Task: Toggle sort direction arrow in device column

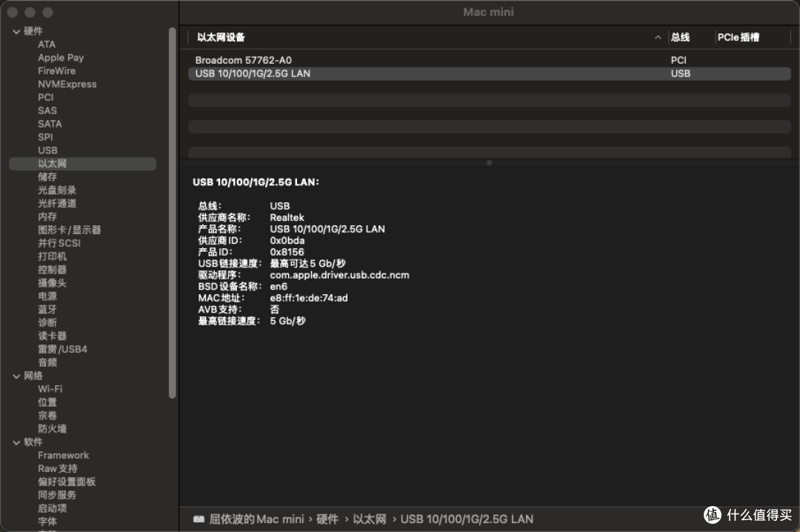Action: (x=658, y=37)
